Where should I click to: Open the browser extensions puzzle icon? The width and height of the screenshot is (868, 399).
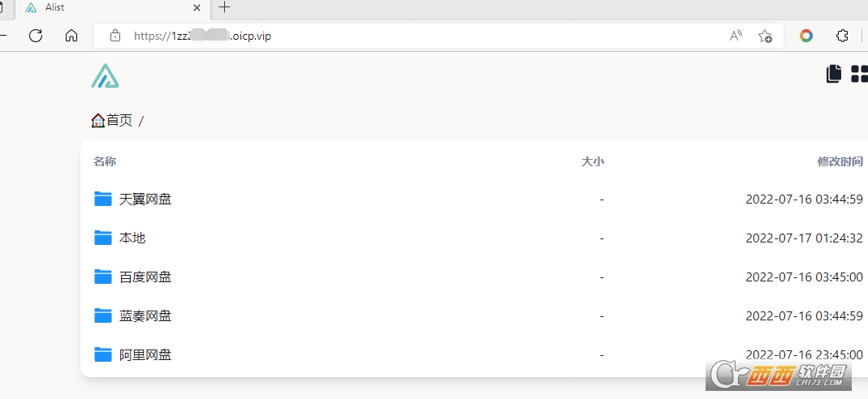tap(842, 36)
